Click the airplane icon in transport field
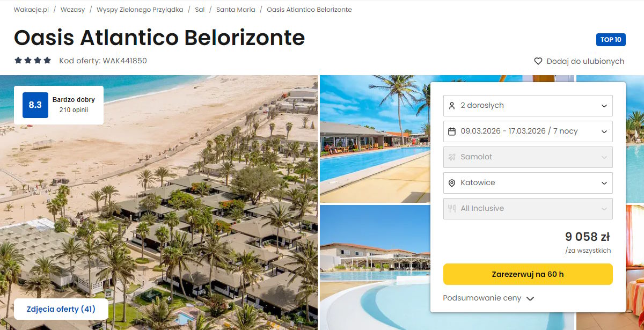 click(452, 157)
